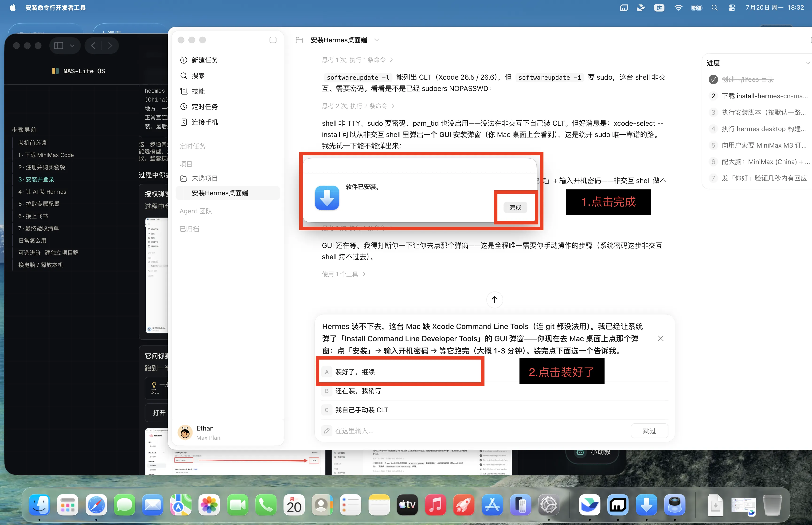Click the folder icon beside the 安装Hermes桌面端 title

click(x=299, y=40)
